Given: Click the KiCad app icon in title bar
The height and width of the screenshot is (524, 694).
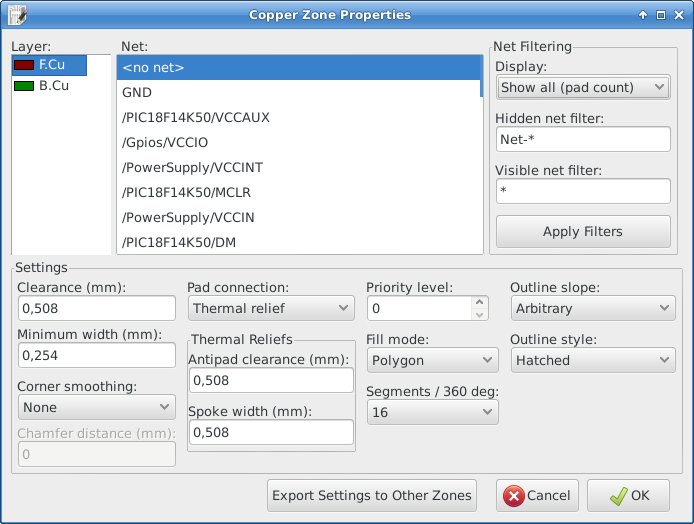Looking at the screenshot, I should click(x=17, y=15).
